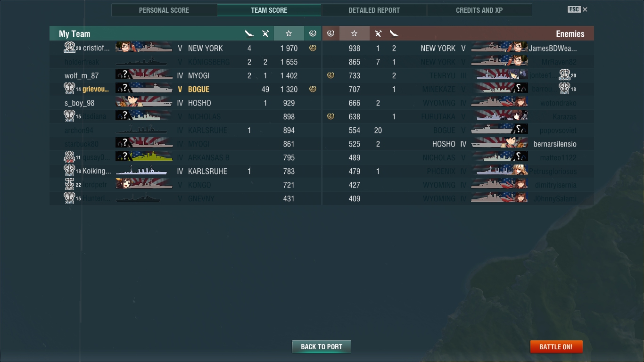Click achievement medal in enemy Tenryu row
Screen dimensions: 644x362
pyautogui.click(x=330, y=75)
